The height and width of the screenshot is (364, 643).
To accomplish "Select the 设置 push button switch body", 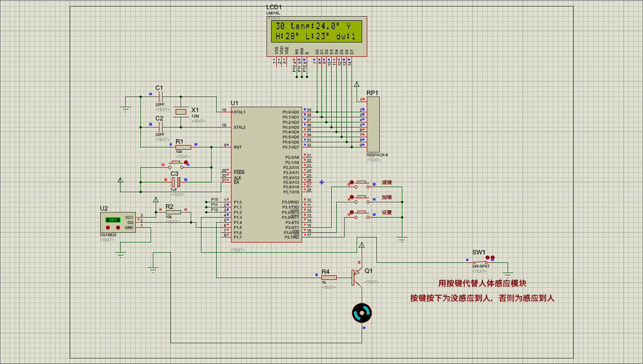I will [x=362, y=215].
